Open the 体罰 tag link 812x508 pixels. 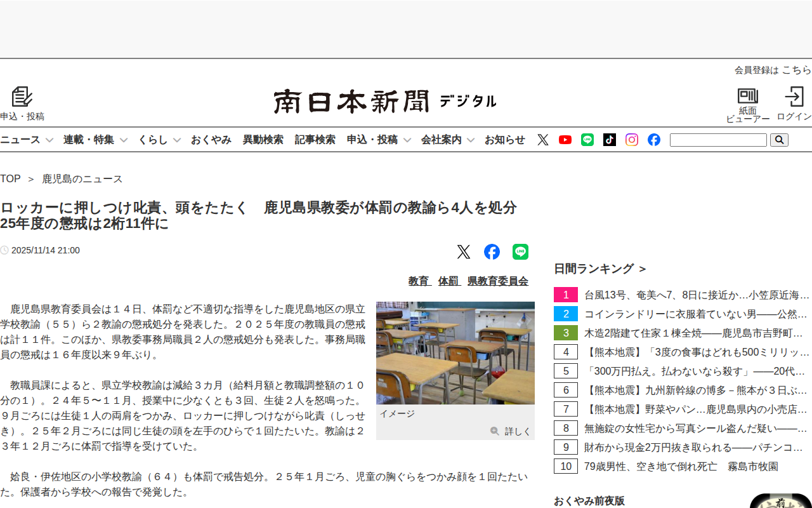pyautogui.click(x=449, y=281)
